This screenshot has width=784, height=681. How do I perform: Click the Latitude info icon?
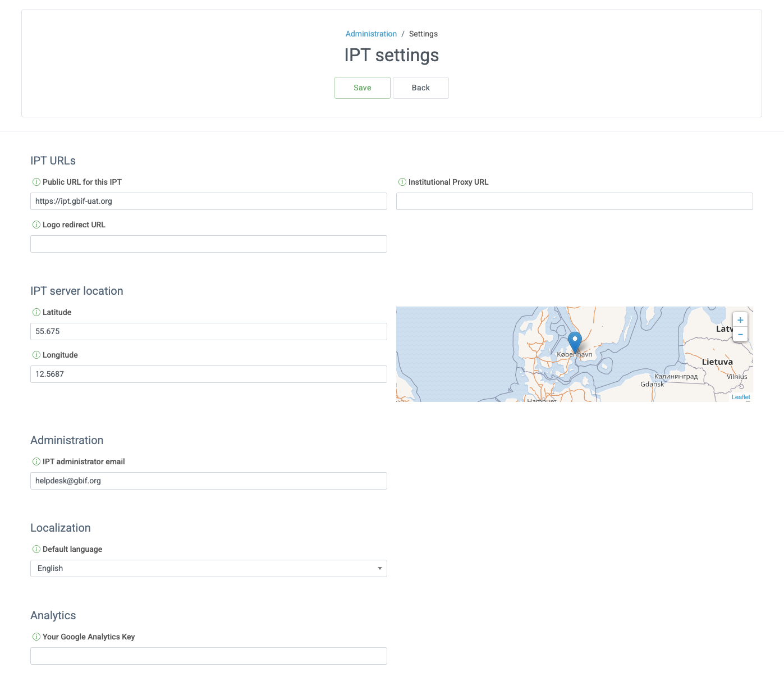pos(36,312)
